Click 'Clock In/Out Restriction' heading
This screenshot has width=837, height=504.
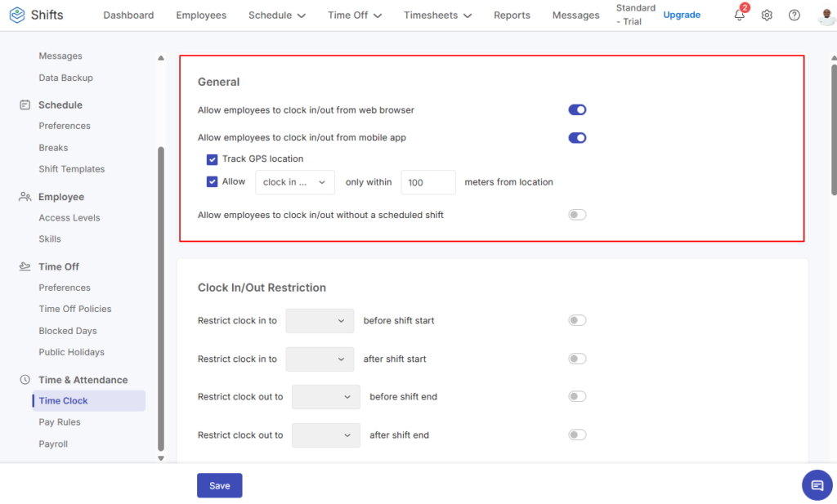262,288
